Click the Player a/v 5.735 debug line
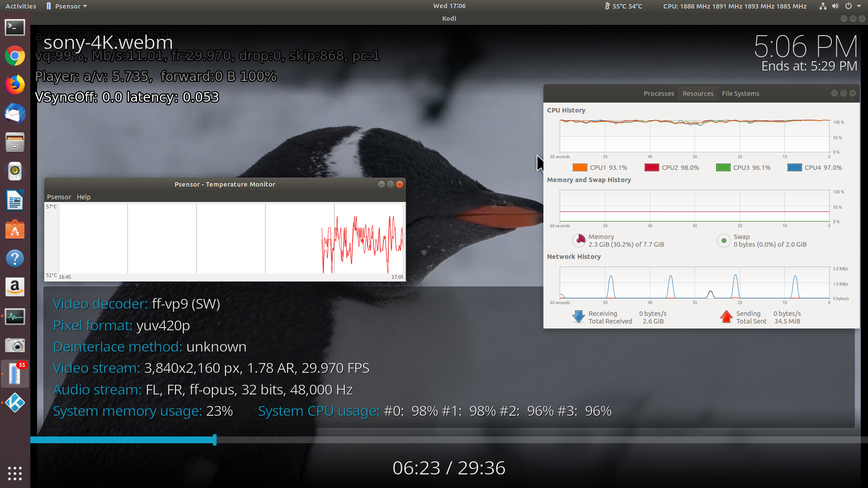Screen dimensions: 868x488 click(156, 76)
